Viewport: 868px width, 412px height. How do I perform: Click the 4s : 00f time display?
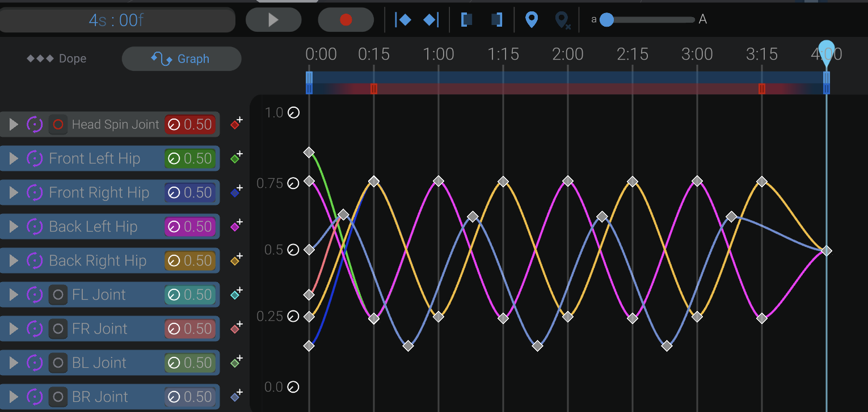(x=116, y=20)
